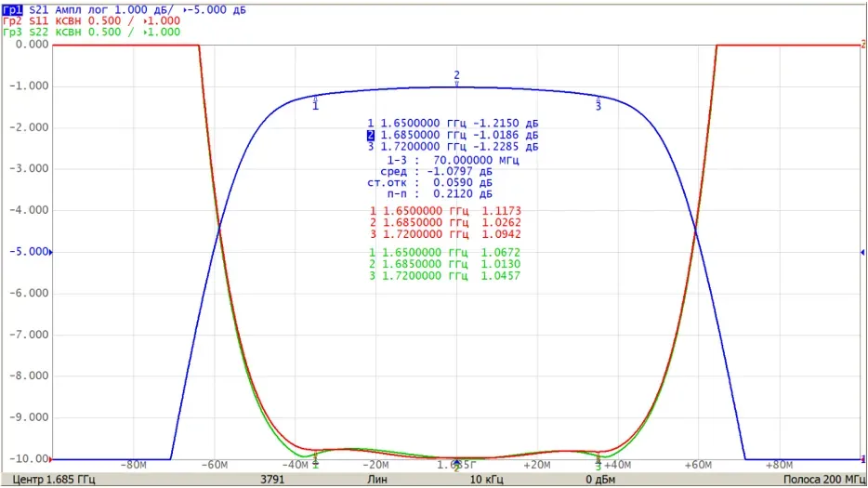Click the right-side blue reference position arrow
This screenshot has height=488, width=868.
[862, 252]
